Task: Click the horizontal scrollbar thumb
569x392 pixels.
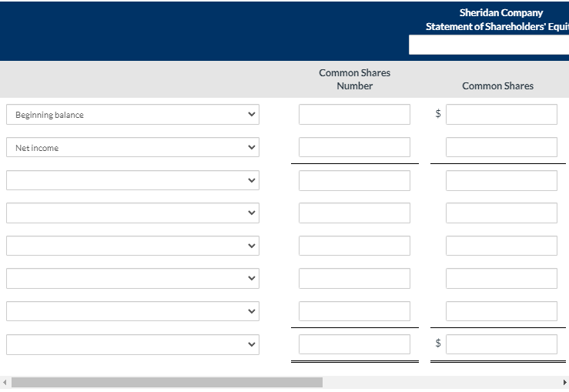Action: pos(167,382)
